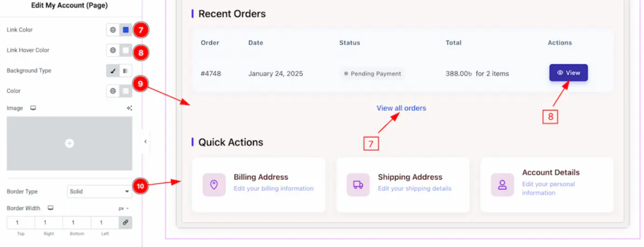
Task: Open the Shipping Address quick action card
Action: pyautogui.click(x=402, y=185)
